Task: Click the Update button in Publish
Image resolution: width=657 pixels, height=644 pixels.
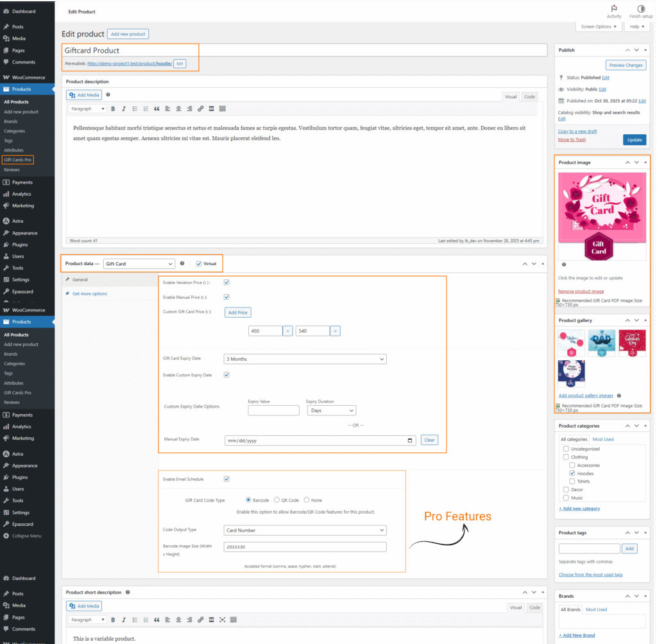Action: [634, 139]
